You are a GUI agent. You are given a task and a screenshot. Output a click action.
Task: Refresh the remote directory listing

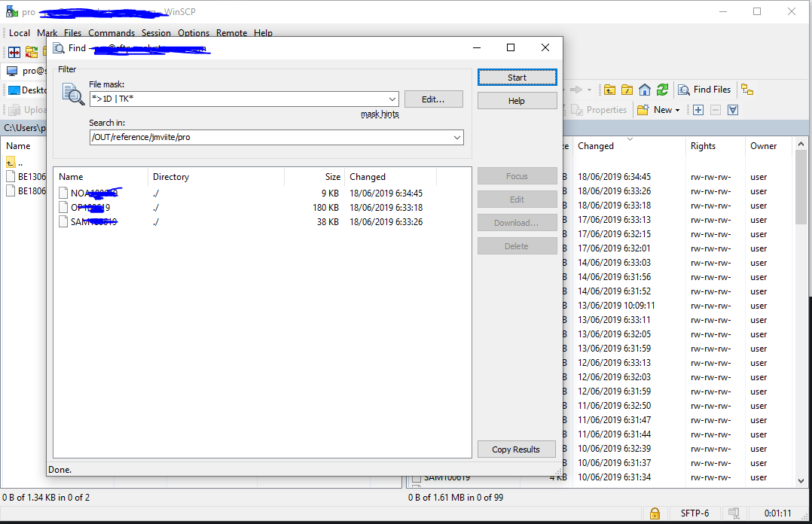click(x=662, y=90)
